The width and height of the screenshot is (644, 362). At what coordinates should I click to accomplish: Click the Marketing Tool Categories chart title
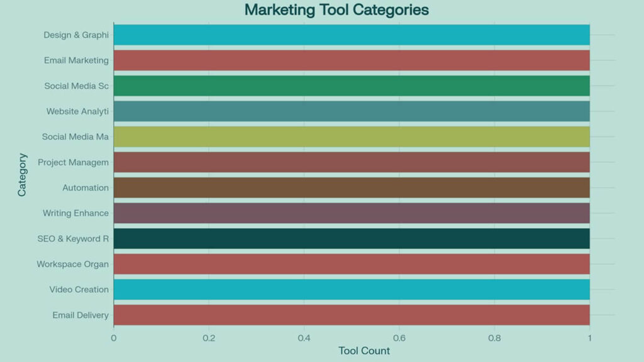pos(336,10)
